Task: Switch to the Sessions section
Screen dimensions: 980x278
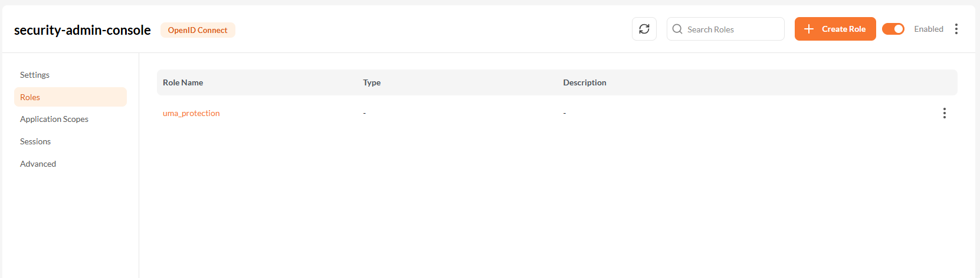Action: [35, 141]
